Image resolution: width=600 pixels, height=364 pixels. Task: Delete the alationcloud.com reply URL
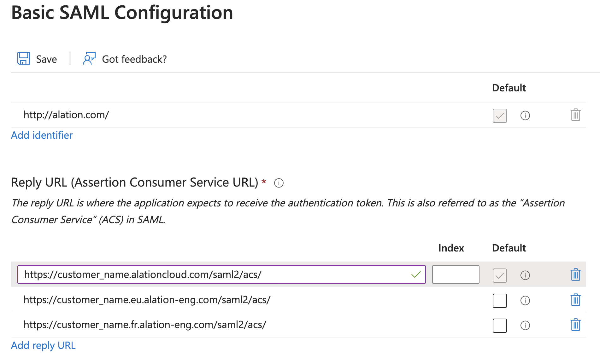pos(575,274)
